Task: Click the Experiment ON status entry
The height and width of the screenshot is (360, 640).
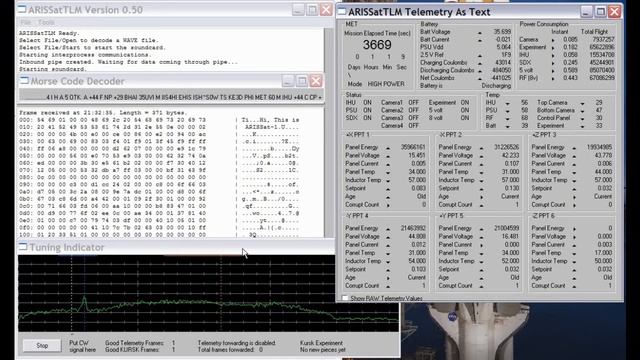Action: (x=449, y=103)
